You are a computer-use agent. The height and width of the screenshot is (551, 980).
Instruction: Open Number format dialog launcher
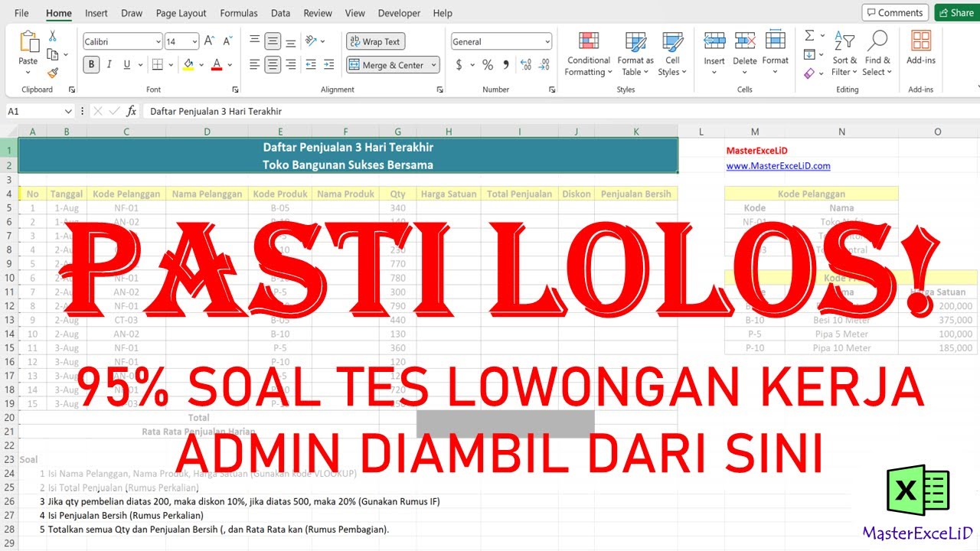552,90
